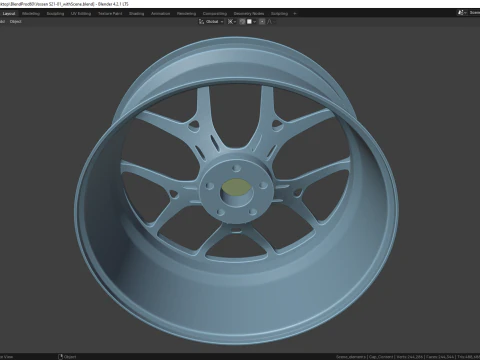Screen dimensions: 480x360
Task: Switch to the Shading workspace
Action: pos(137,14)
